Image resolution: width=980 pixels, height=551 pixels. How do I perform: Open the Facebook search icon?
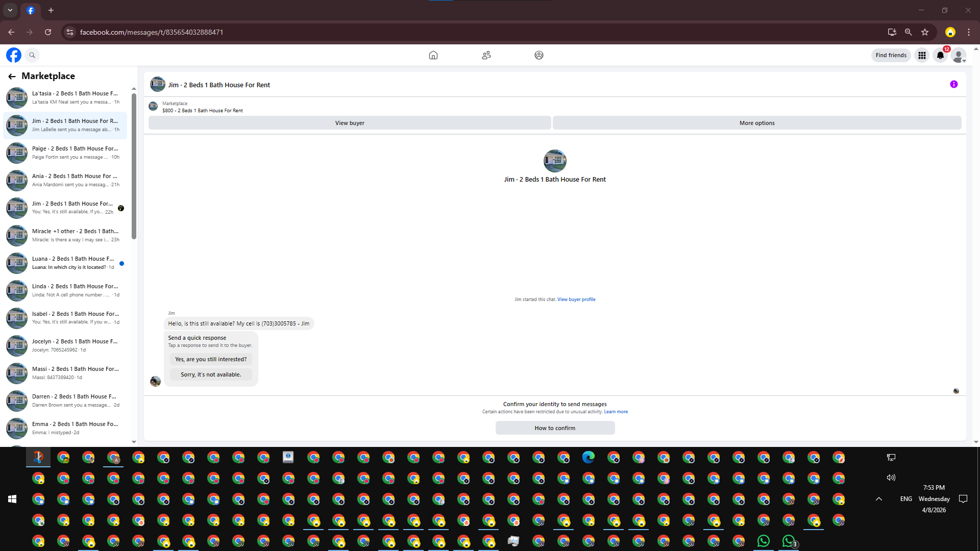coord(32,55)
